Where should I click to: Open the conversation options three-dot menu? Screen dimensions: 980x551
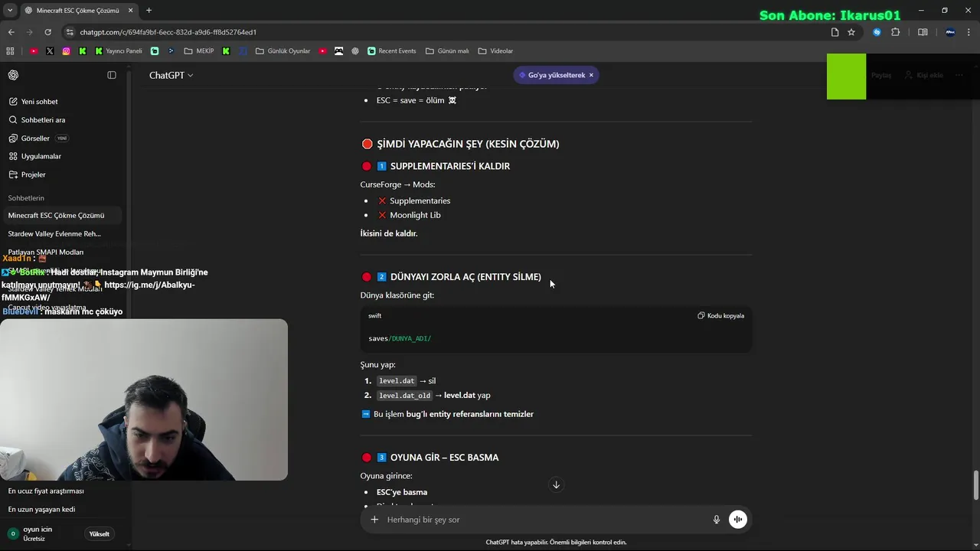click(x=959, y=75)
